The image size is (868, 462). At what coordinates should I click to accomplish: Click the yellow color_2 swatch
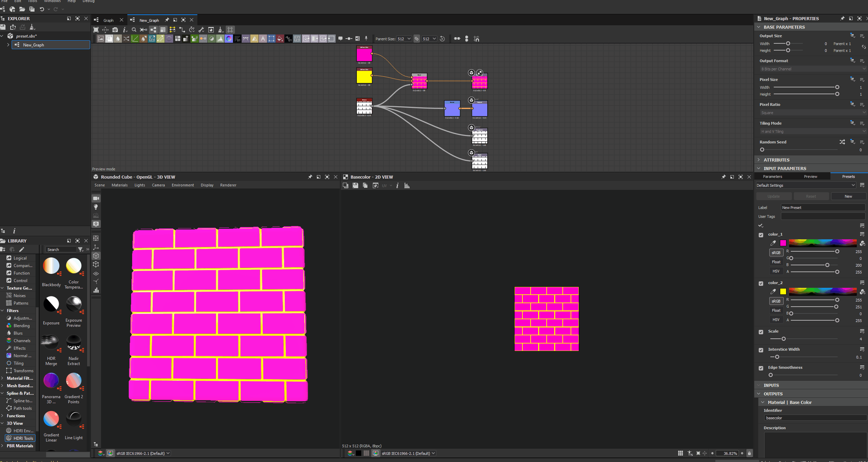click(x=783, y=292)
